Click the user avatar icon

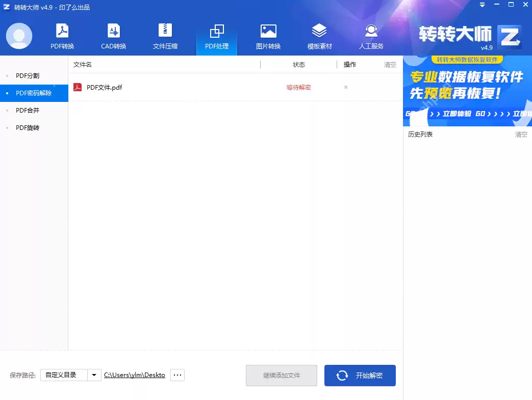[19, 36]
